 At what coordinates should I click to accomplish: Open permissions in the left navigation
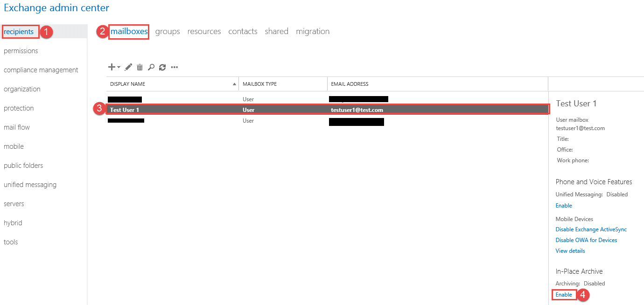21,51
